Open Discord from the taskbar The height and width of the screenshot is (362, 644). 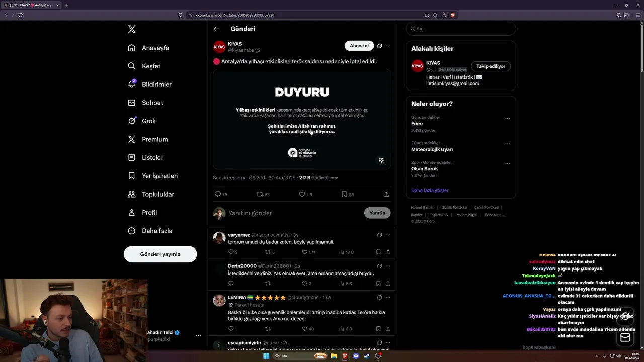[x=356, y=356]
